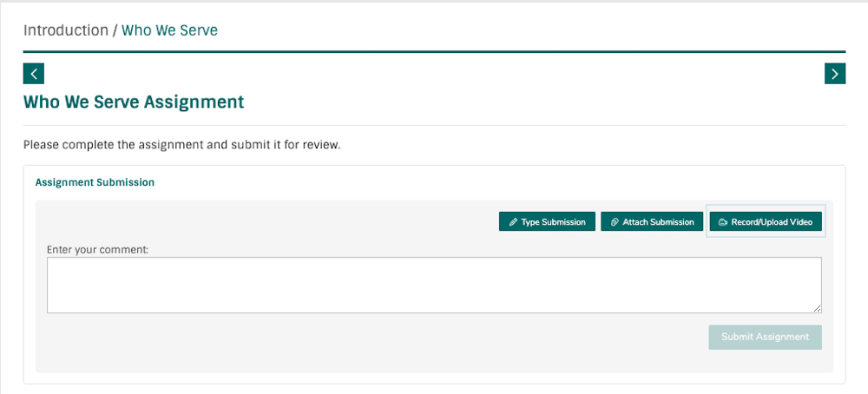The image size is (868, 394).
Task: Click the Attach Submission button
Action: [x=652, y=221]
